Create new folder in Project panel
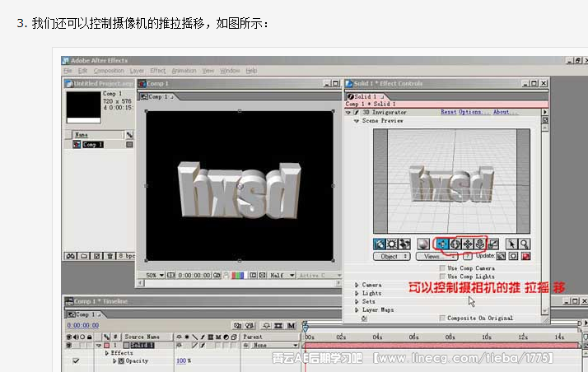Viewport: 588px width, 372px height. click(84, 256)
